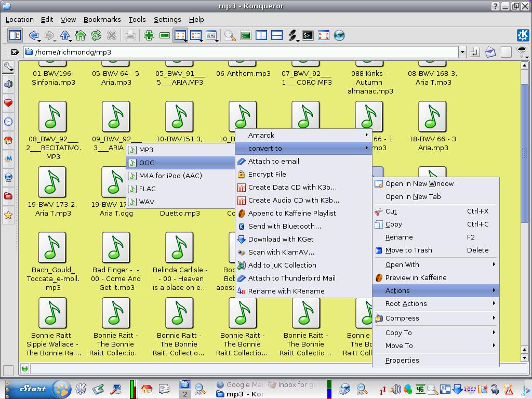Click the image preview view icon
The image size is (532, 399).
tap(211, 35)
